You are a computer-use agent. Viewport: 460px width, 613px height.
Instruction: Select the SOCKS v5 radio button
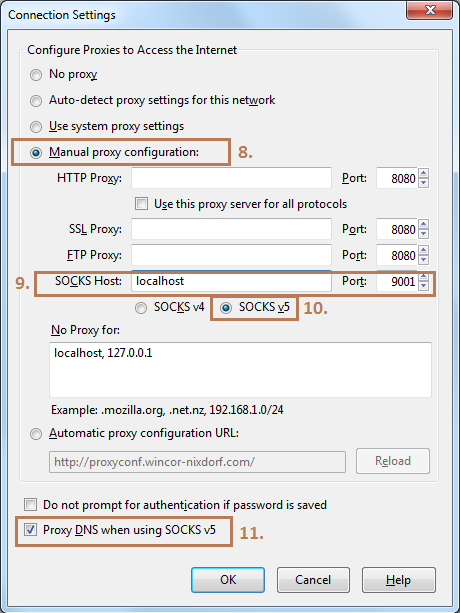click(x=226, y=308)
